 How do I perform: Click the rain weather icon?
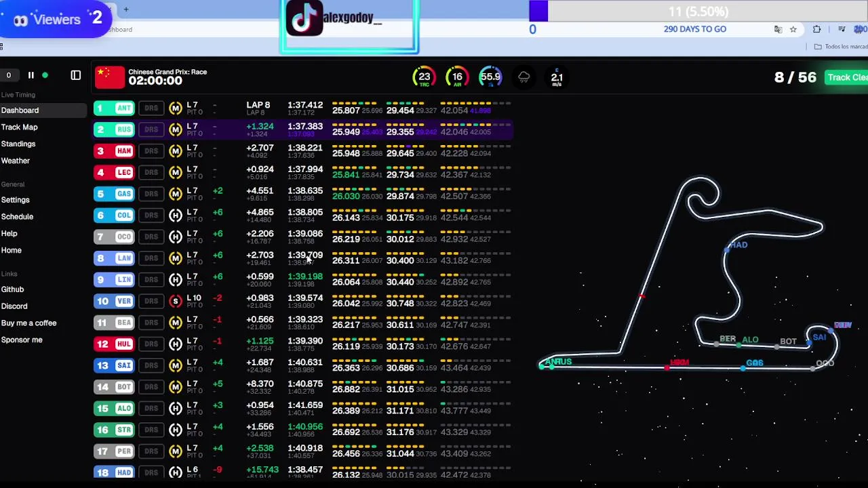[524, 77]
